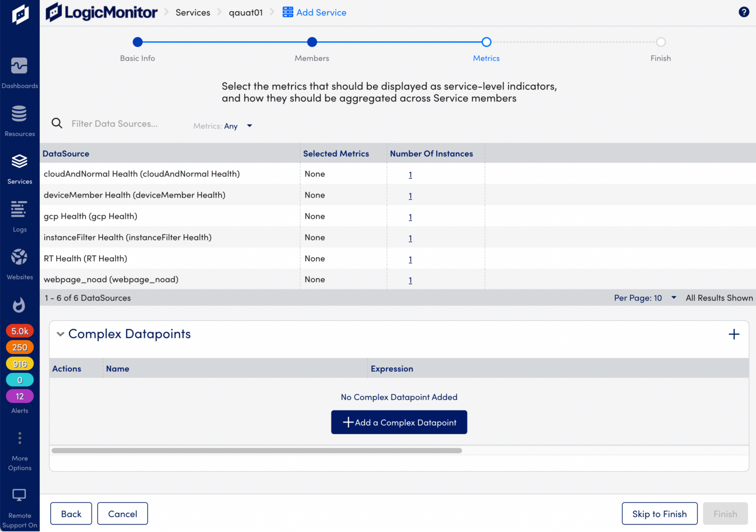Click the search magnifier icon
This screenshot has width=756, height=532.
(57, 123)
